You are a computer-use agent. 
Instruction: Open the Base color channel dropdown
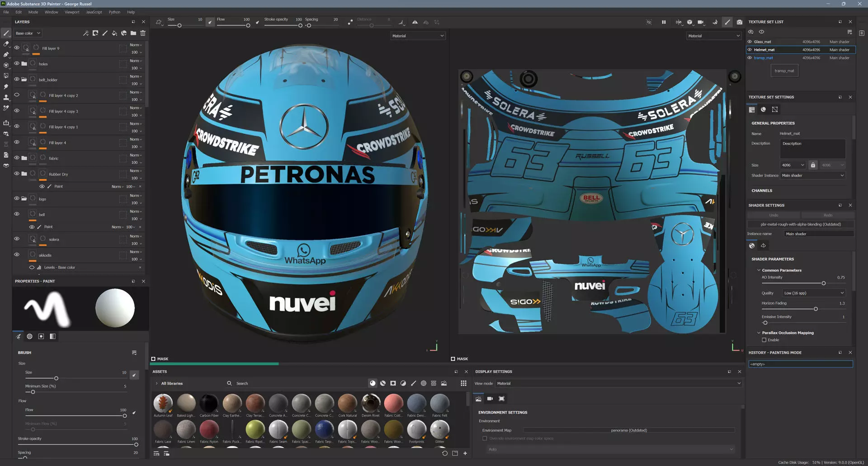[28, 33]
